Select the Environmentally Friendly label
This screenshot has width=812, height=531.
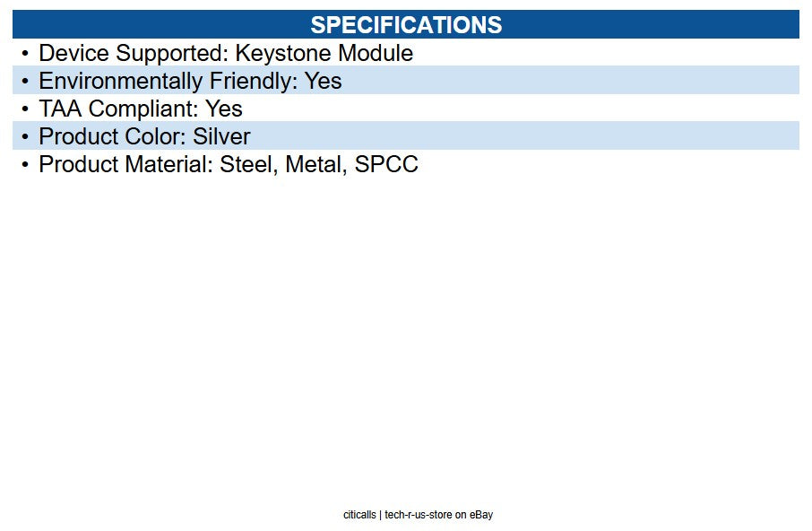coord(168,82)
